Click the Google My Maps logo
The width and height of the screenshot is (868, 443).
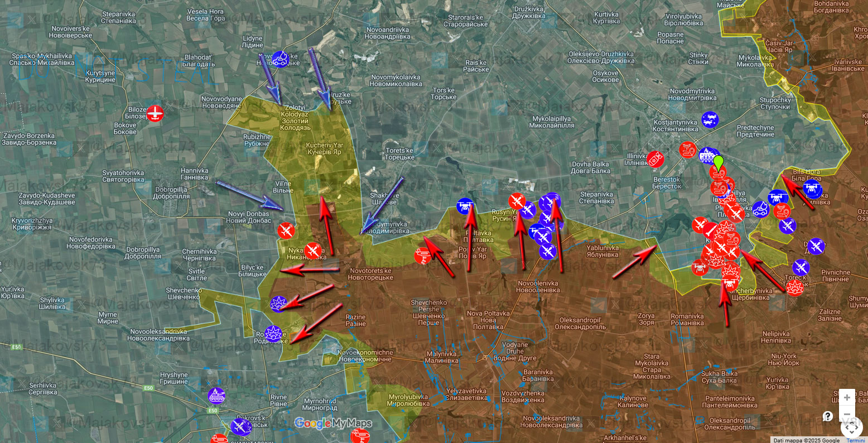333,423
